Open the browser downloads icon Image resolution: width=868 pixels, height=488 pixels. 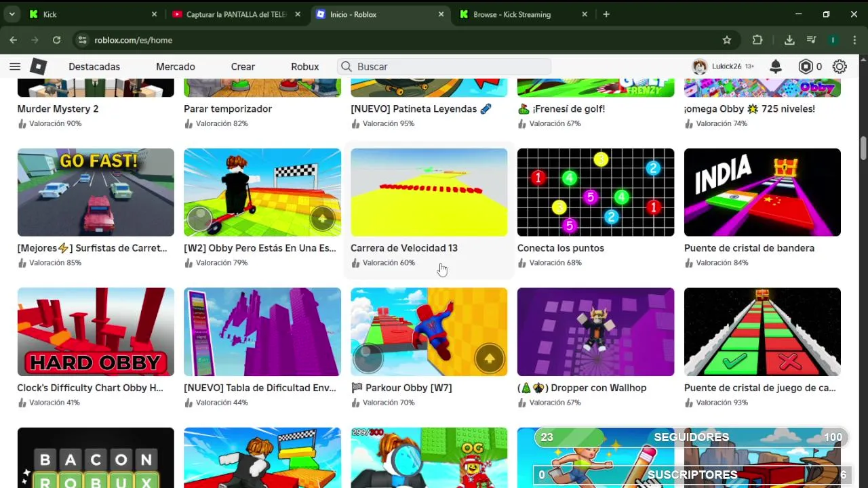point(789,40)
